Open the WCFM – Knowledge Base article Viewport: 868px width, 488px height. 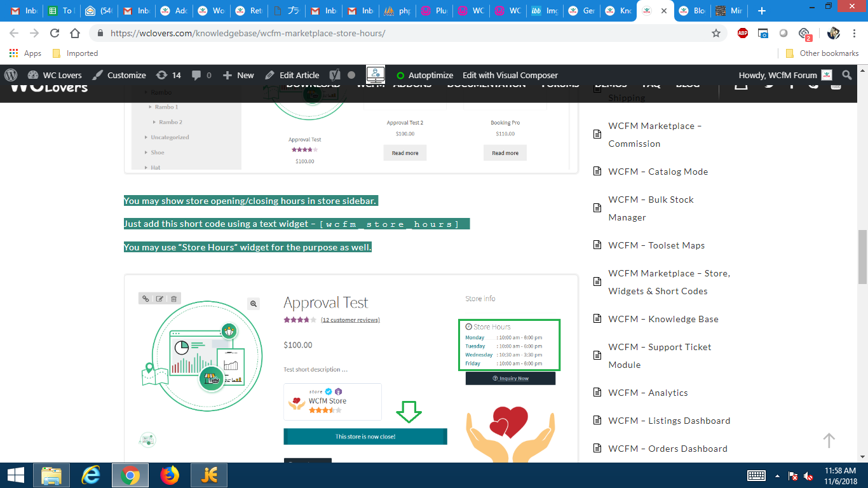663,319
